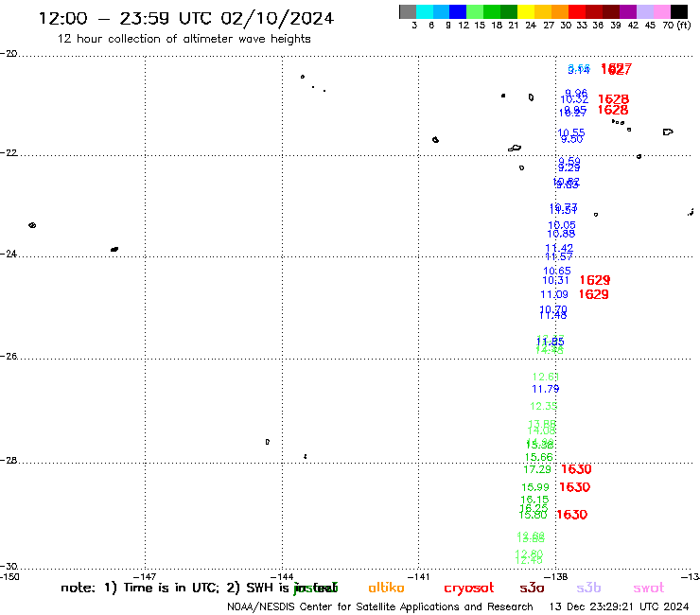Screen dimensions: 700x615
Task: Click the '-22' latitude axis label
Action: coord(9,152)
